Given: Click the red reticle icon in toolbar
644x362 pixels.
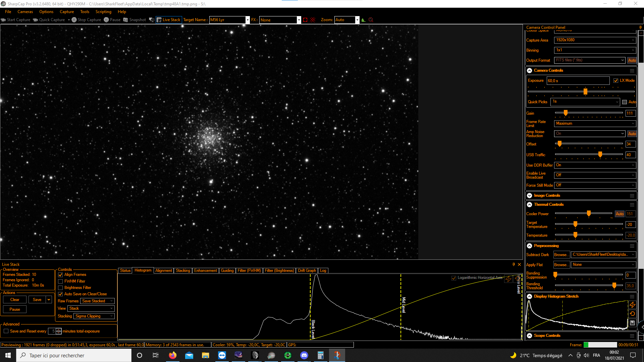Looking at the screenshot, I should point(371,20).
